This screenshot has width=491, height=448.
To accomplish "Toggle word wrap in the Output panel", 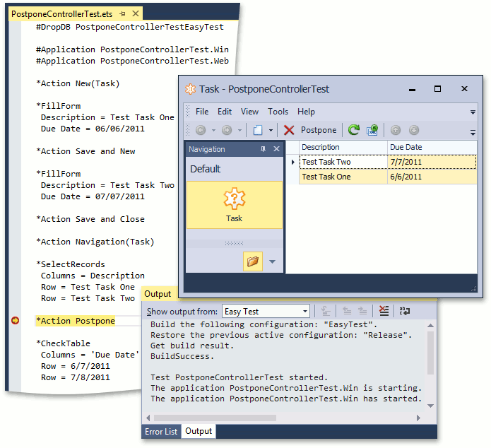I will coord(404,311).
